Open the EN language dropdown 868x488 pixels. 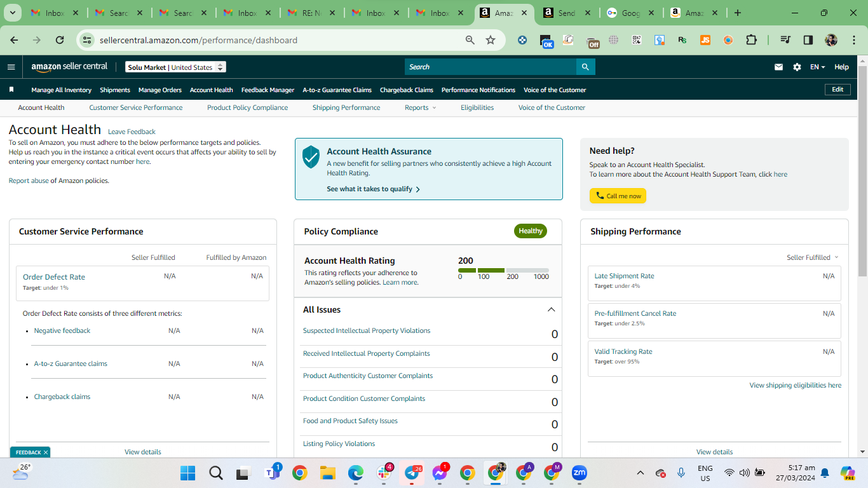click(x=817, y=67)
